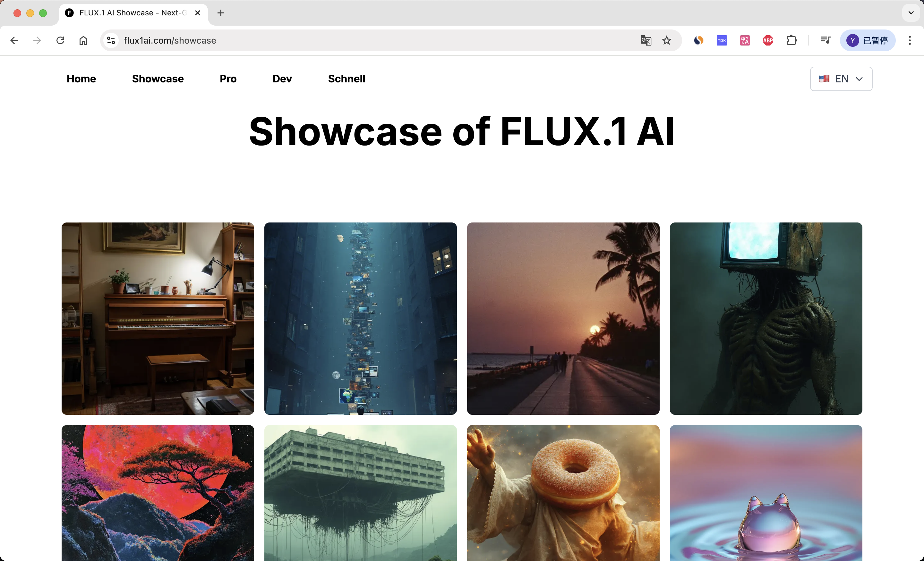
Task: Open the Pro menu item
Action: click(x=228, y=79)
